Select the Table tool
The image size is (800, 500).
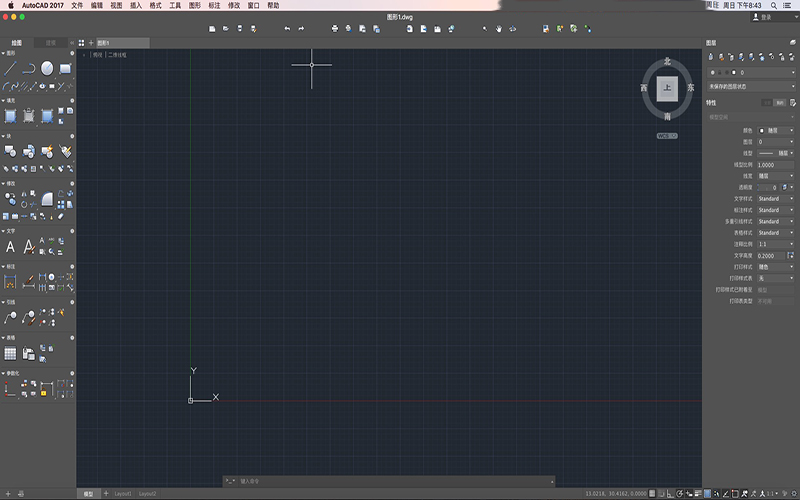pyautogui.click(x=10, y=353)
